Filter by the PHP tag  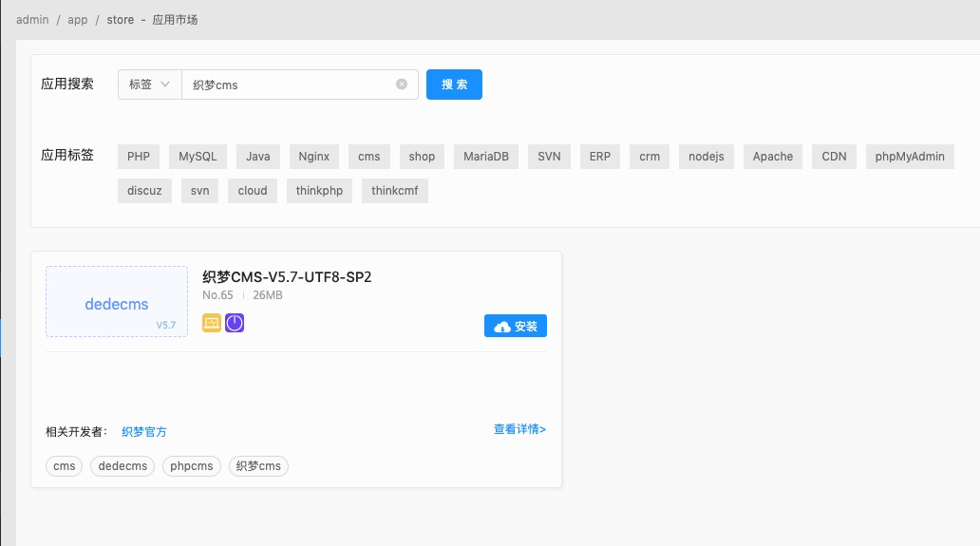tap(138, 156)
